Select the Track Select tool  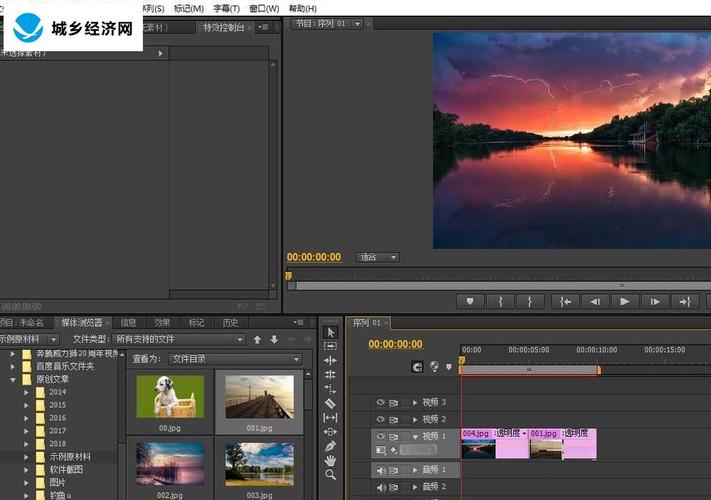click(331, 346)
